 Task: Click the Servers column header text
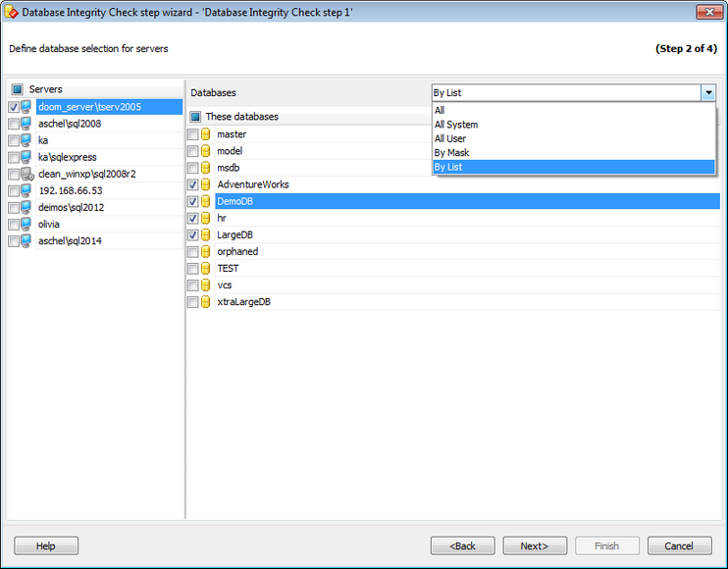pos(45,89)
